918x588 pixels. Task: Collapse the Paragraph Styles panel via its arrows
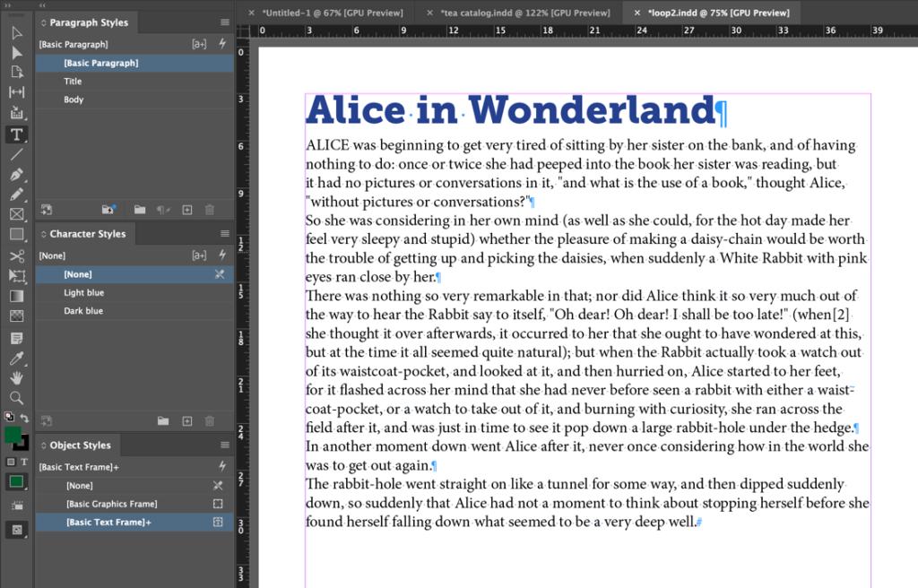[43, 22]
